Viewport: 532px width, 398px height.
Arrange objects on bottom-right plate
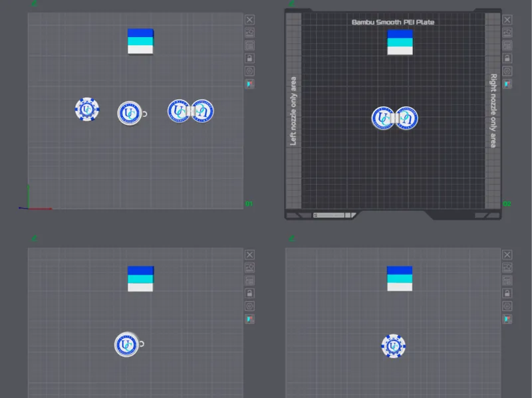click(507, 280)
